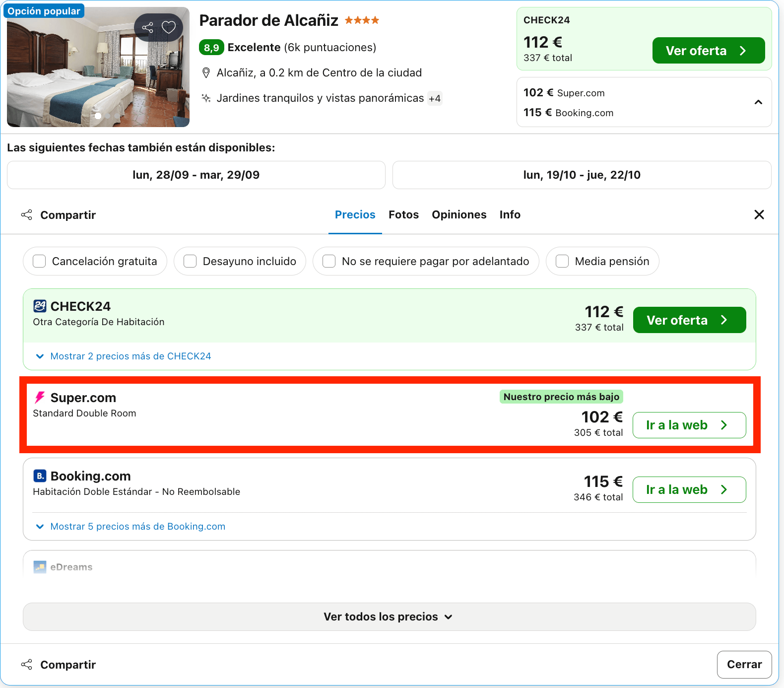Click the eDreams logo icon
The height and width of the screenshot is (688, 784).
click(40, 566)
